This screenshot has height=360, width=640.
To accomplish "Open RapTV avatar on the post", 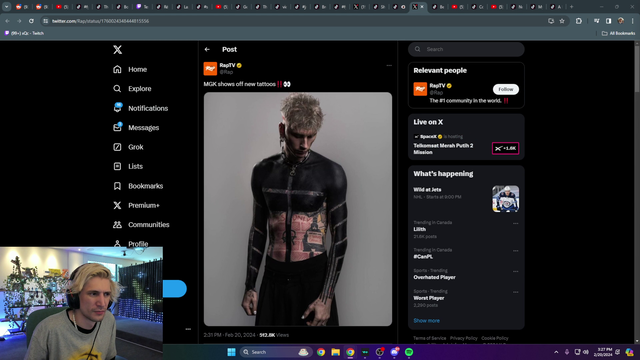I will click(210, 69).
